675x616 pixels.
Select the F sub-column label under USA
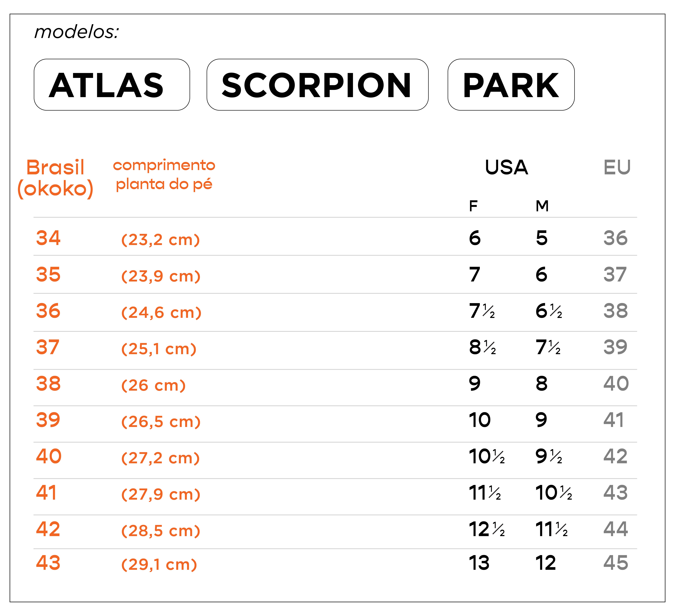(473, 206)
